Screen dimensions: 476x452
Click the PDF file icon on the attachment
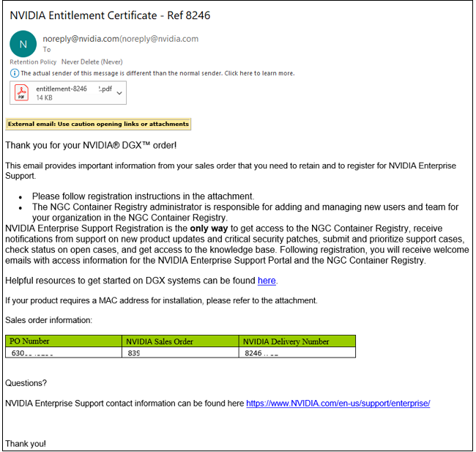pyautogui.click(x=23, y=93)
